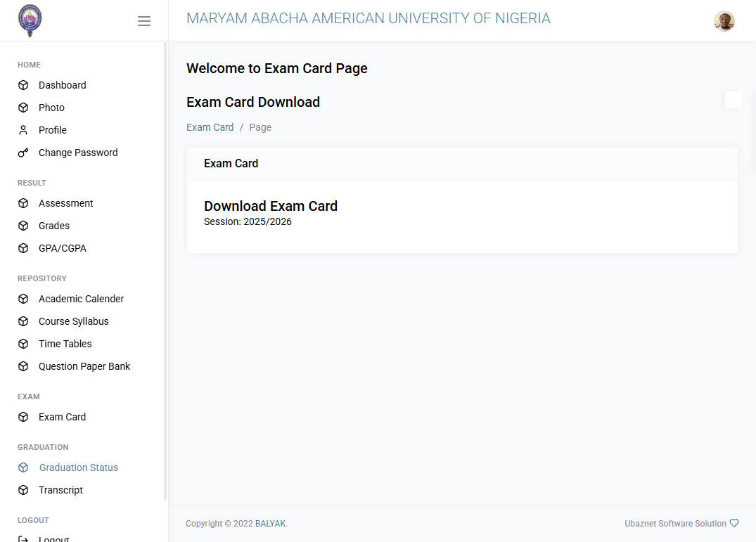Click the Download Exam Card heading
The height and width of the screenshot is (542, 756).
pyautogui.click(x=271, y=206)
